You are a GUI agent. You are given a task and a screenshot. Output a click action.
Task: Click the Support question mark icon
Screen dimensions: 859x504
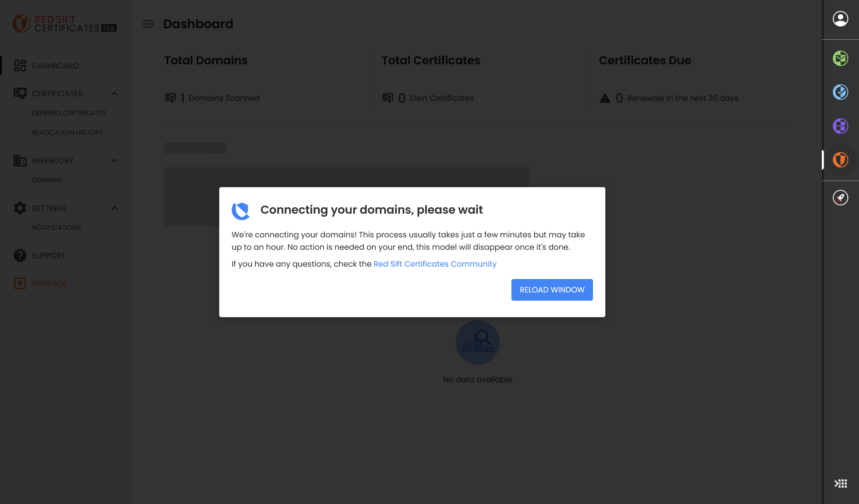click(20, 256)
